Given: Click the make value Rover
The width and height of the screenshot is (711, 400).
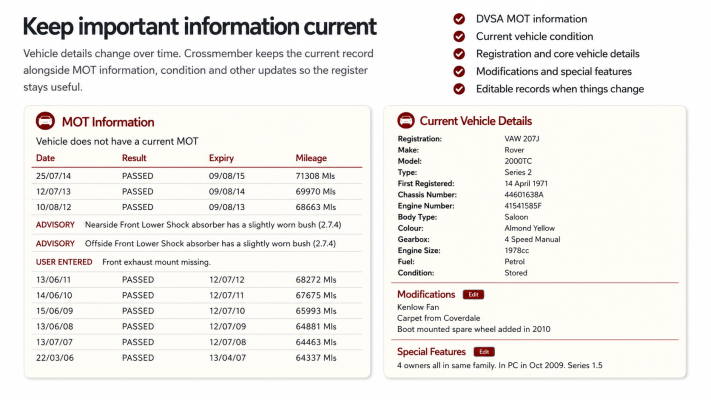Looking at the screenshot, I should [514, 150].
